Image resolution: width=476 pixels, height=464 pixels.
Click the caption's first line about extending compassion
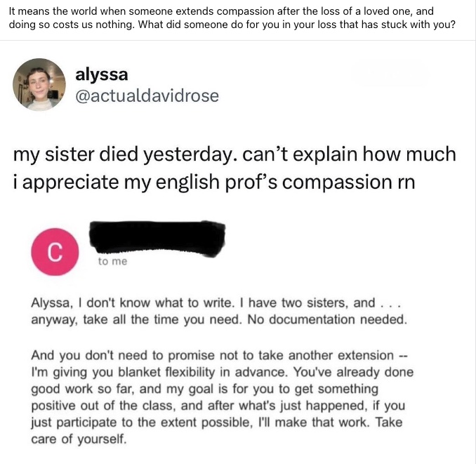pos(221,11)
